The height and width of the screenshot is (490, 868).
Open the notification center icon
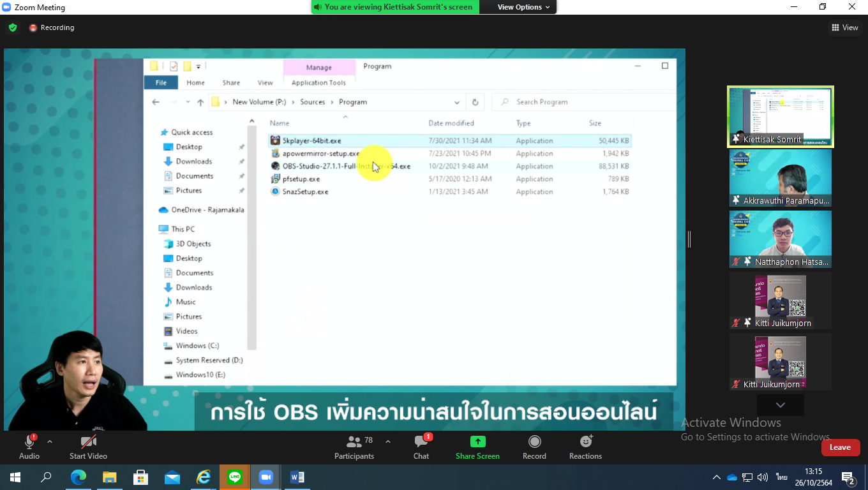[848, 477]
